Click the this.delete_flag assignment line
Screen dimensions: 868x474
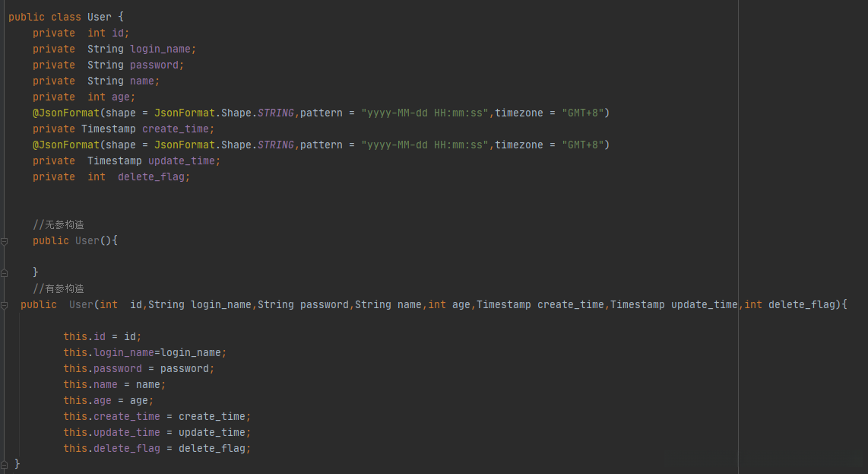157,448
